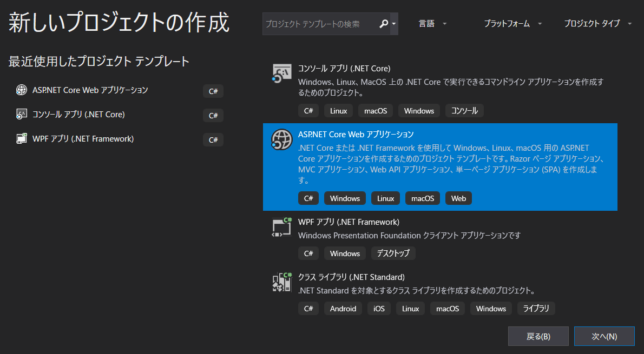Open the プロジェクト タイプ filter dropdown
The width and height of the screenshot is (644, 354).
click(597, 24)
